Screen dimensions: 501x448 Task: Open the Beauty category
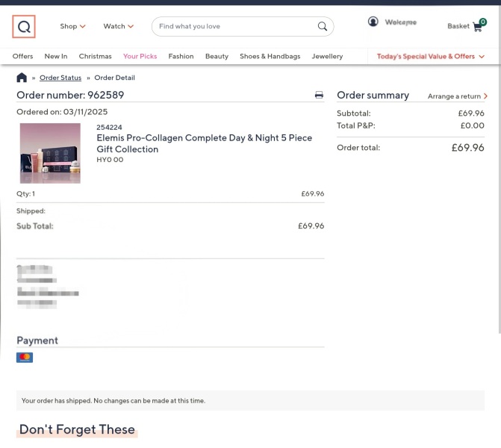click(x=217, y=56)
